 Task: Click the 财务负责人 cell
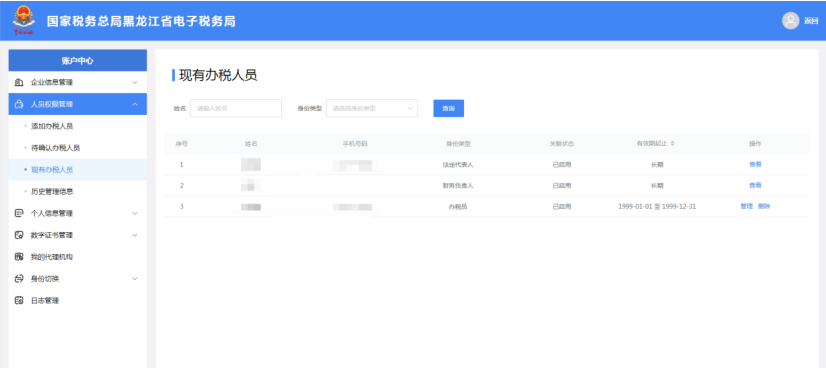(458, 185)
